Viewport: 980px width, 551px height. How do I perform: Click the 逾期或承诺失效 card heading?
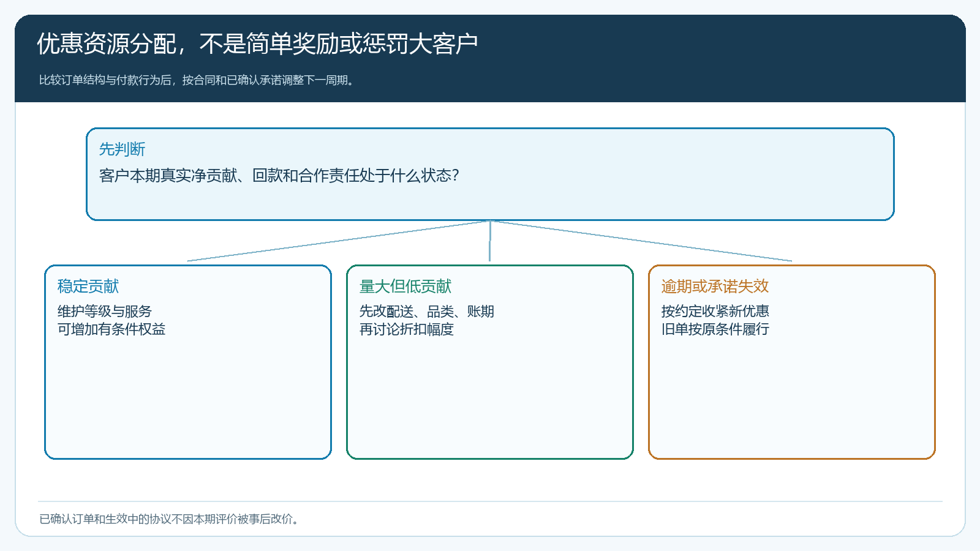pyautogui.click(x=715, y=287)
